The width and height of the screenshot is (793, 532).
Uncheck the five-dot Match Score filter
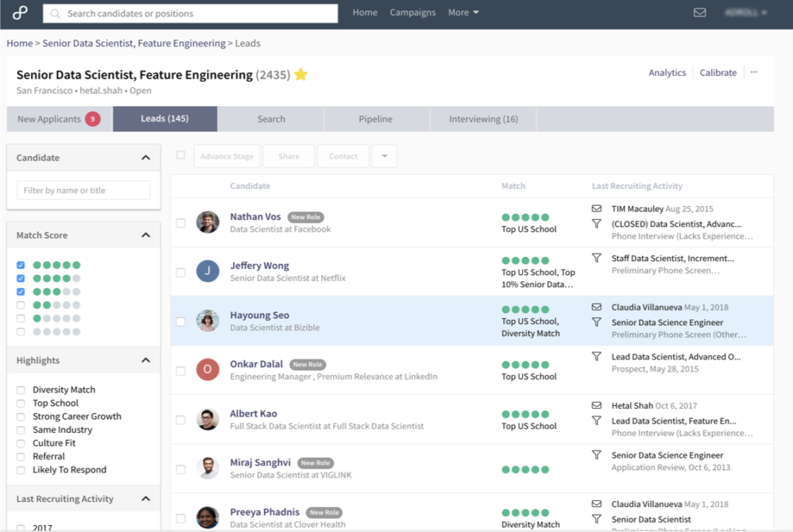click(19, 264)
